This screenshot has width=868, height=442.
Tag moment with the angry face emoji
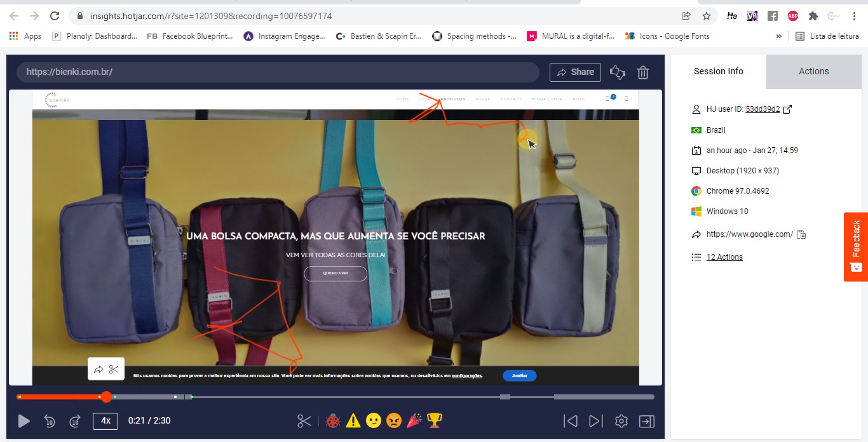(394, 420)
